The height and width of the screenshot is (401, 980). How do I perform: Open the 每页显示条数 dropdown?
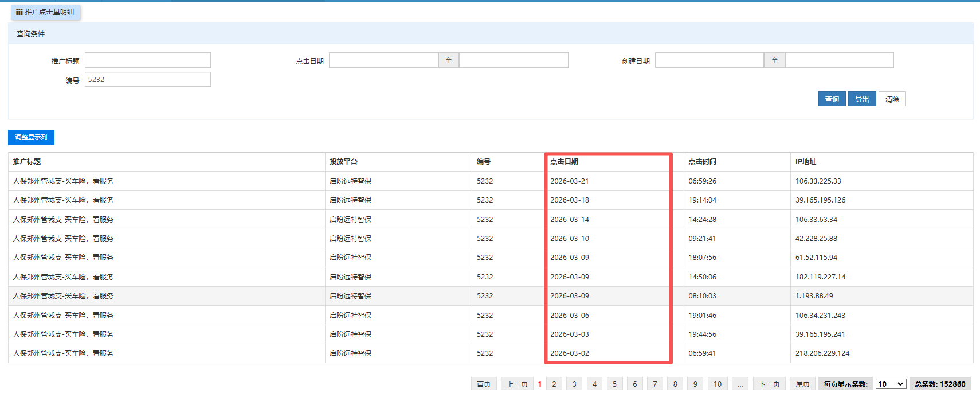tap(891, 384)
